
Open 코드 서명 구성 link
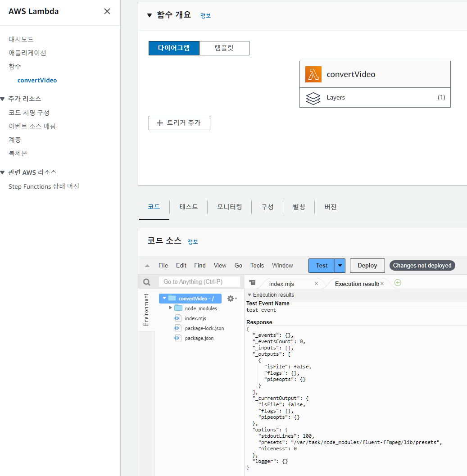click(x=29, y=113)
